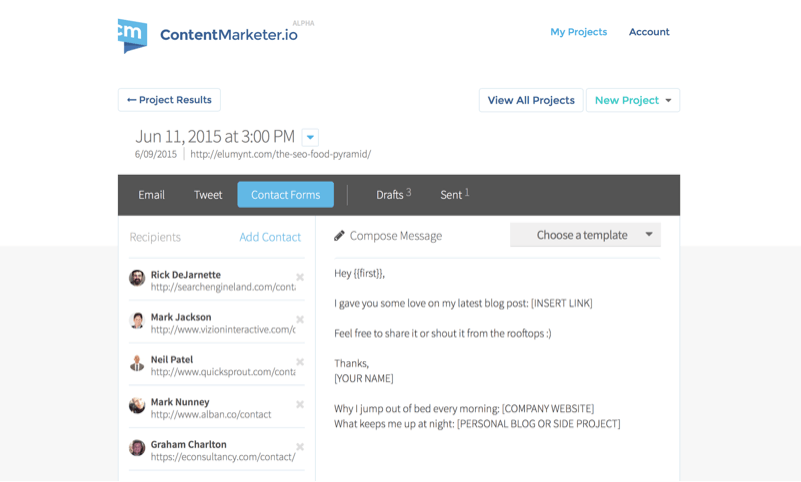This screenshot has width=801, height=482.
Task: Click the Compose Message heading
Action: 396,236
